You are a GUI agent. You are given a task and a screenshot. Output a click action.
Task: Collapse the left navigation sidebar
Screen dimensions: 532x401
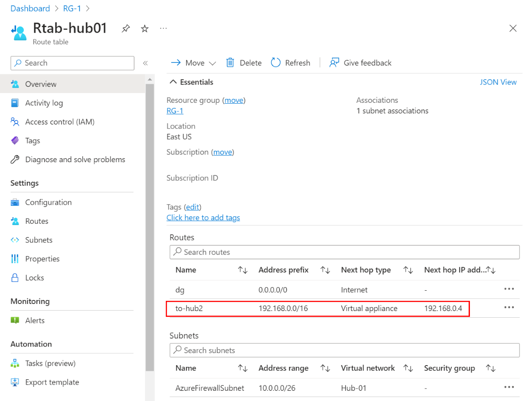(145, 63)
